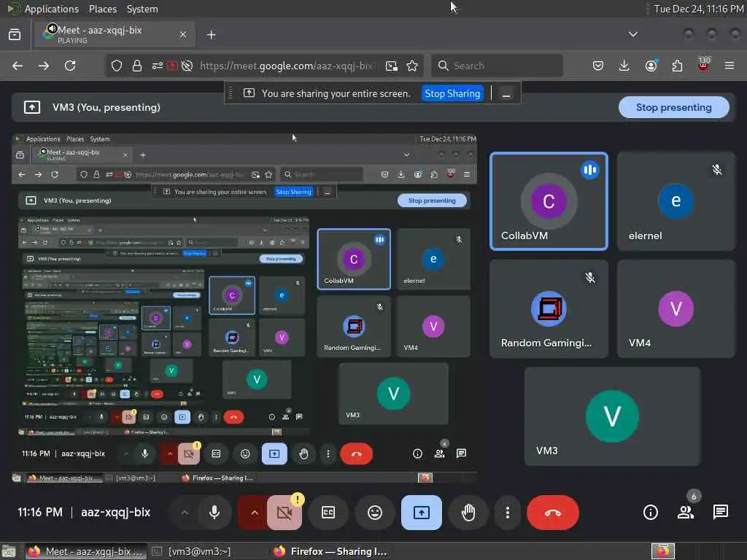Toggle the present screen button
Screen dimensions: 747x560
pyautogui.click(x=421, y=513)
